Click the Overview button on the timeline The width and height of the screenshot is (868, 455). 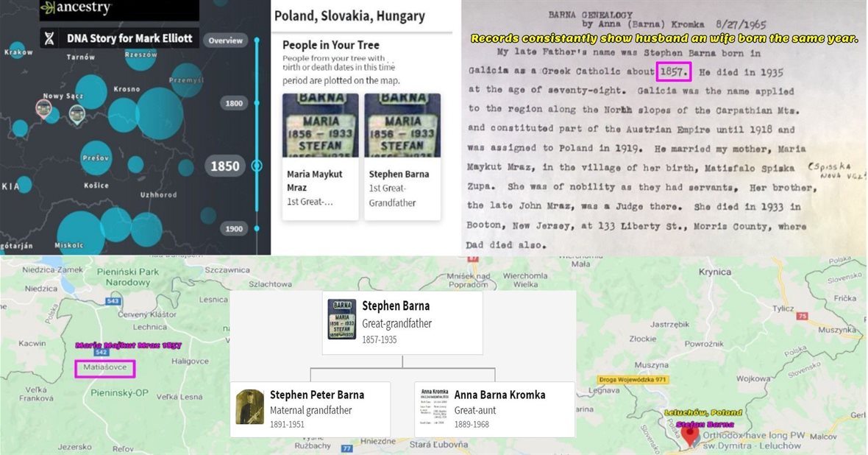click(x=225, y=40)
